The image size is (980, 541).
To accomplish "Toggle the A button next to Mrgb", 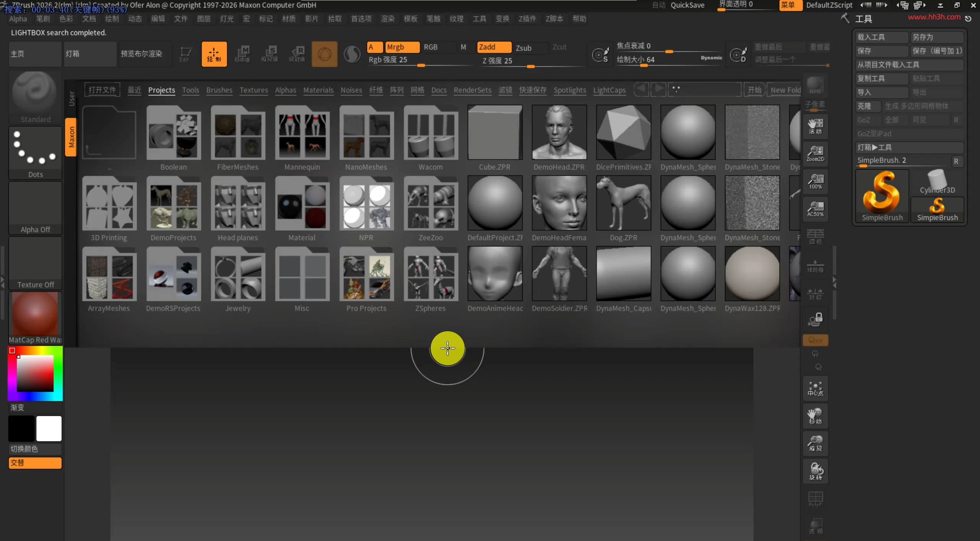I will [374, 47].
